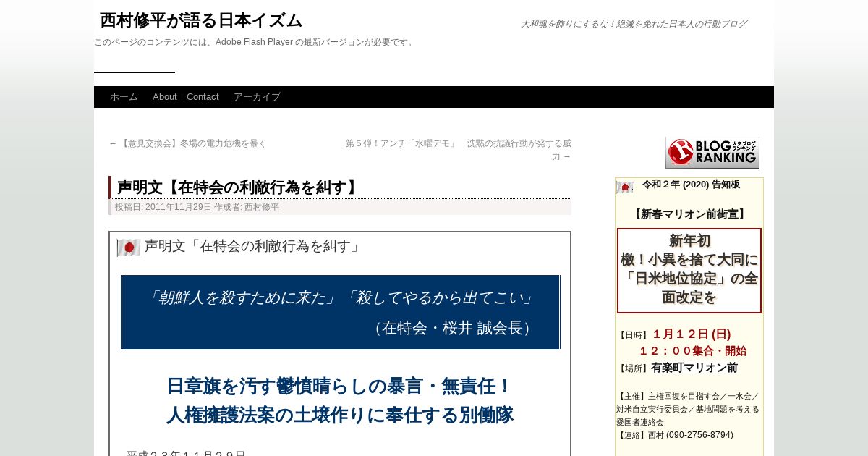This screenshot has height=456, width=868.
Task: Click the post title 声明文【在特会の利敵行為を糾す】
Action: pyautogui.click(x=239, y=187)
